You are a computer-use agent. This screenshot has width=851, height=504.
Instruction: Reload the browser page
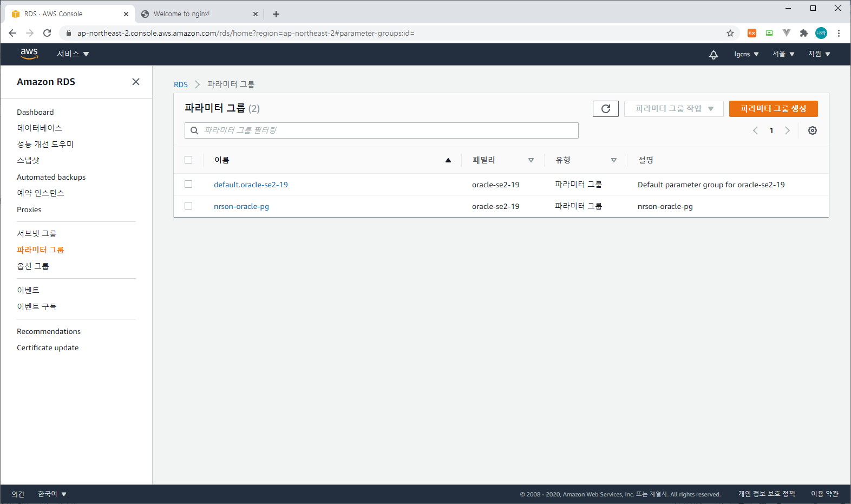(47, 33)
